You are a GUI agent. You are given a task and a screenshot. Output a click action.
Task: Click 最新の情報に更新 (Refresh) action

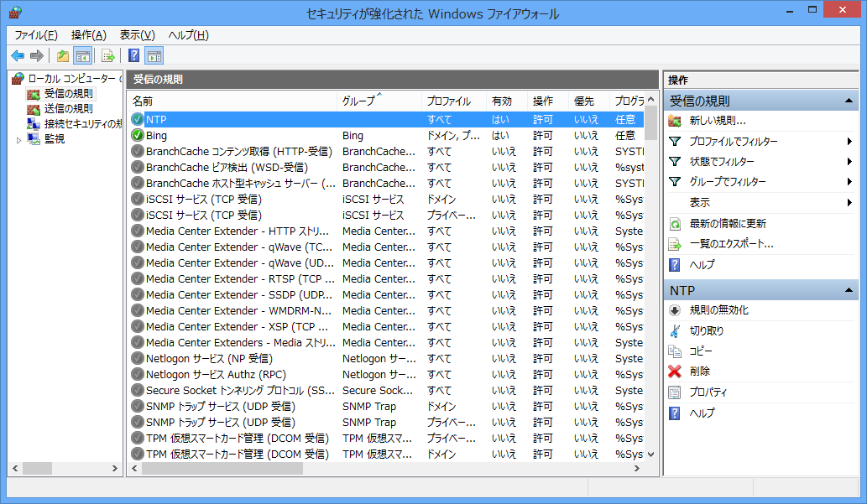tap(727, 224)
